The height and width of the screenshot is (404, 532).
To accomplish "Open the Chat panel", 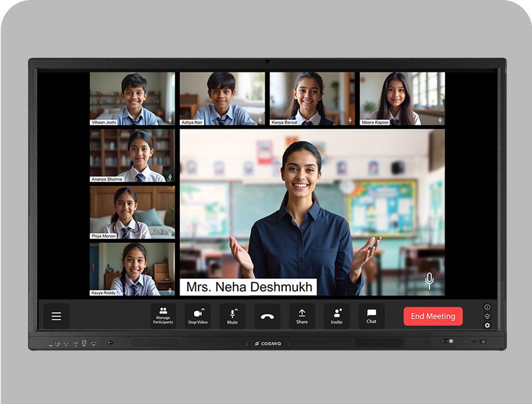I will tap(371, 316).
